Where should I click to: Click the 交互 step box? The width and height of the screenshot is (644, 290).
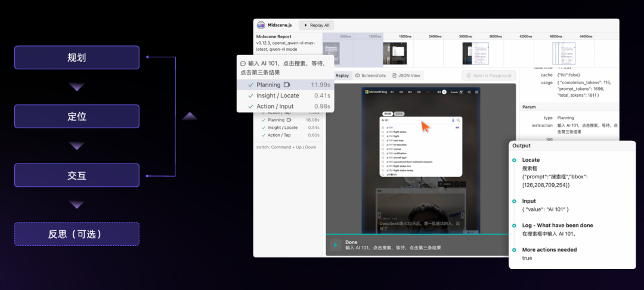(77, 175)
